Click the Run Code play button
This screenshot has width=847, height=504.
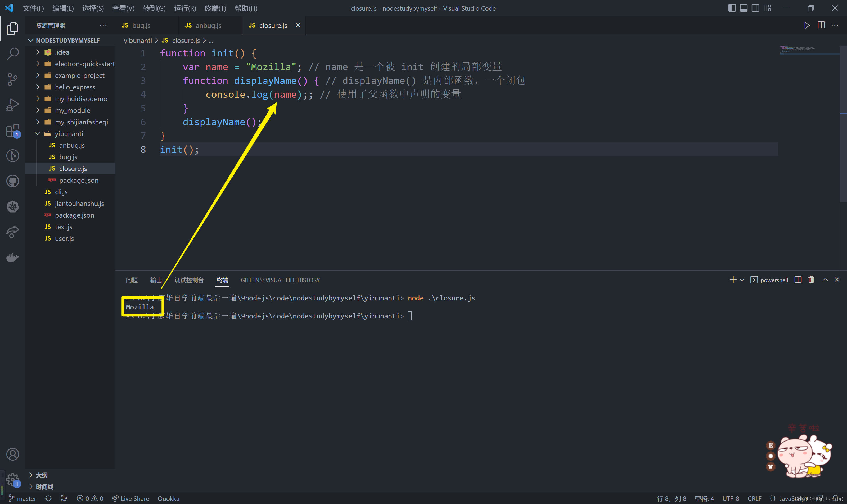[807, 25]
